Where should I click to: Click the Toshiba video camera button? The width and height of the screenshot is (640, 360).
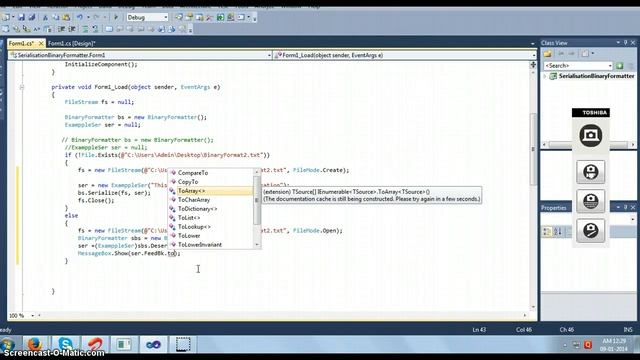pyautogui.click(x=591, y=172)
